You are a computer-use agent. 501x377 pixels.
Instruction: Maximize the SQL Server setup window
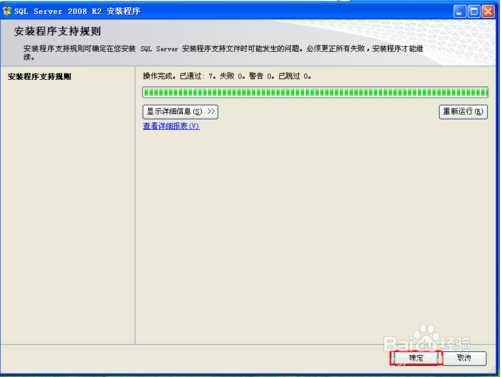coord(474,12)
